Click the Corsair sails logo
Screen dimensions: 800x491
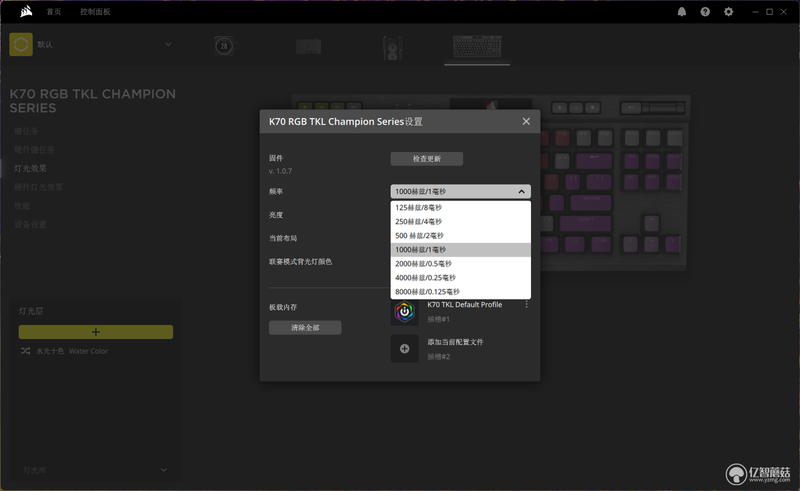pyautogui.click(x=26, y=11)
